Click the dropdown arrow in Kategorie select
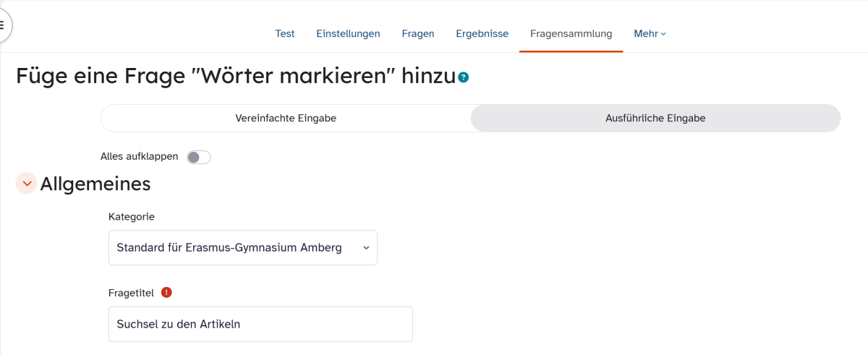 click(x=365, y=248)
